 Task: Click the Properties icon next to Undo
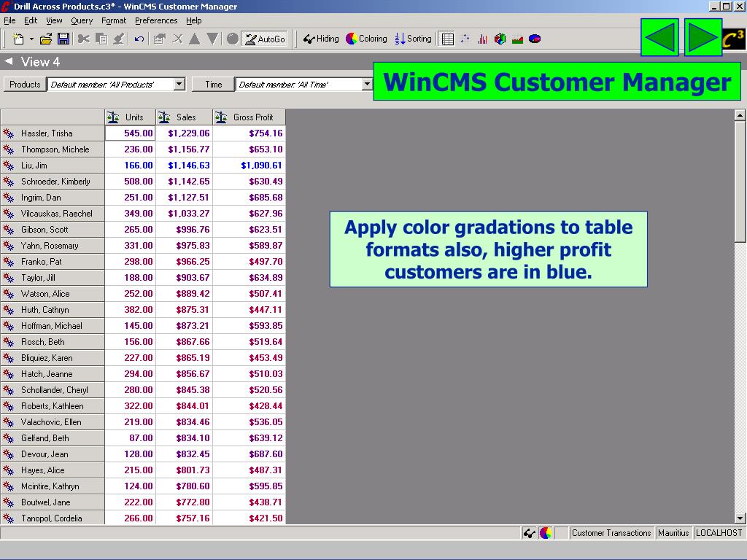pyautogui.click(x=160, y=39)
